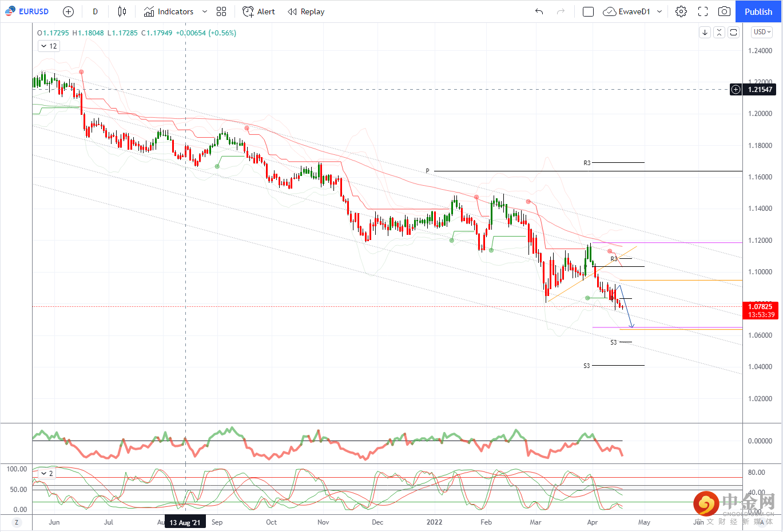Screen dimensions: 783x532
Task: Click the 1.24000 price scale label
Action: tap(760, 51)
